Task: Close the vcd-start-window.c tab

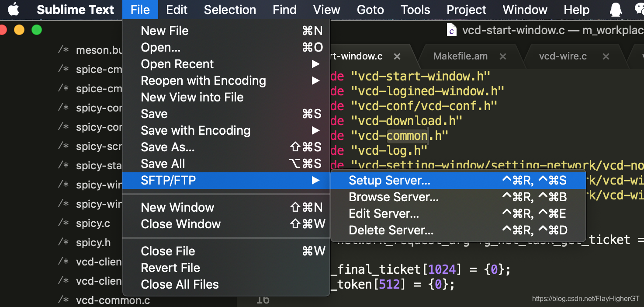Action: [x=397, y=56]
